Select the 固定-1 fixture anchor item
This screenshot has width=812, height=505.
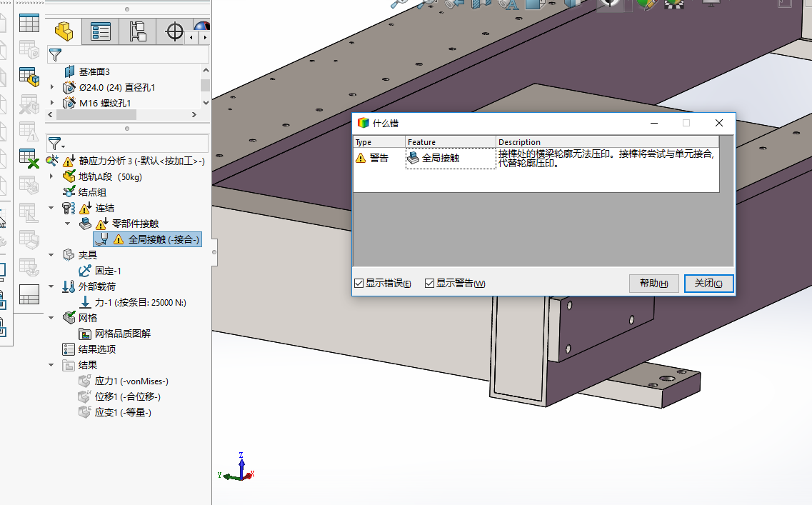point(107,271)
